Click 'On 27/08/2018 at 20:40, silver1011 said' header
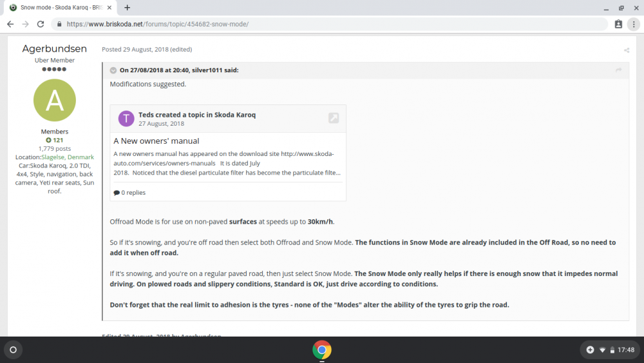Image resolution: width=644 pixels, height=363 pixels. (179, 70)
